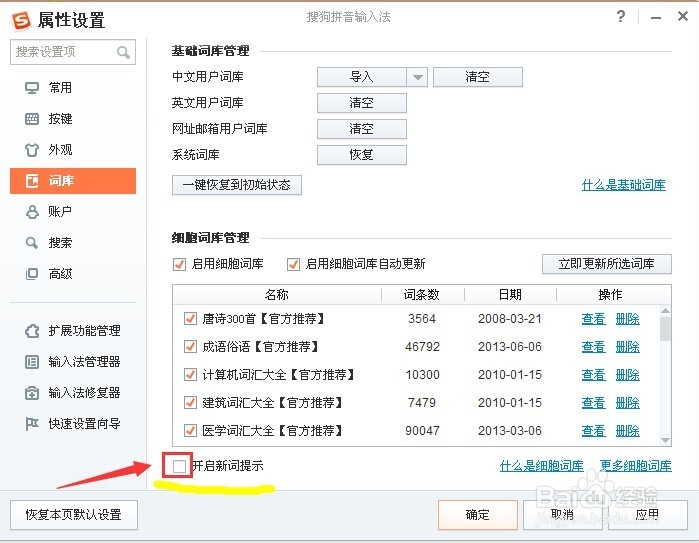Uncheck the 计算机词汇大全 dictionary checkbox
This screenshot has width=699, height=543.
(190, 374)
